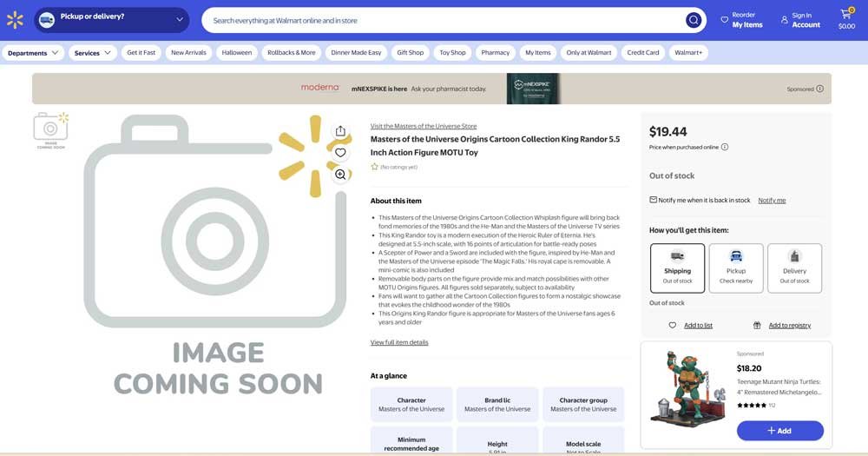Click the sponsored Michelangelo figure image

point(688,389)
